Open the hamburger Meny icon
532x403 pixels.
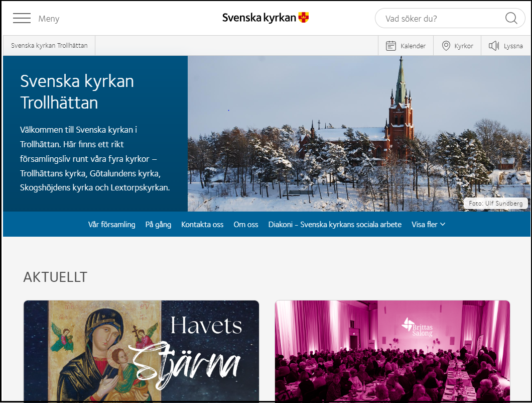(22, 18)
